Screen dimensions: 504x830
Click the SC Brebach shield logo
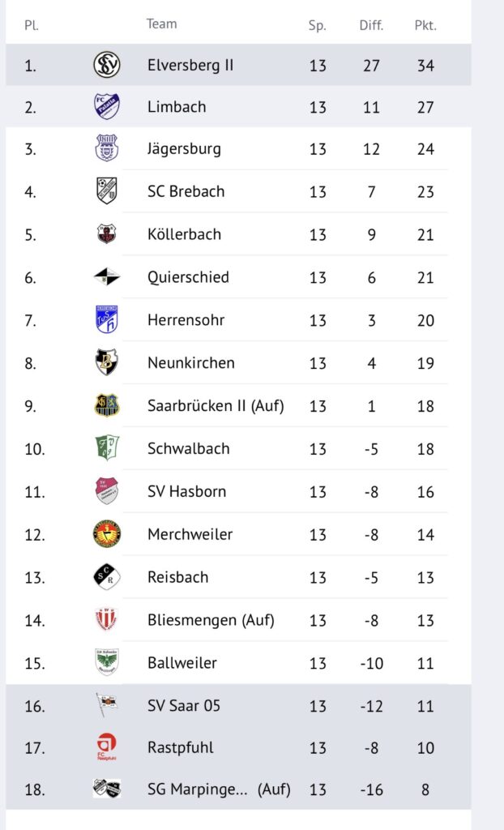coord(107,191)
